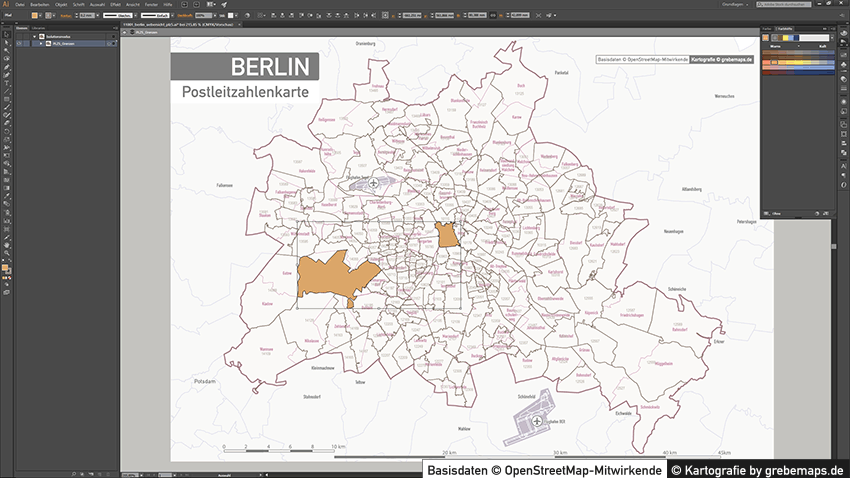
Task: Collapse the top layer in Ebenen panel
Action: [34, 36]
